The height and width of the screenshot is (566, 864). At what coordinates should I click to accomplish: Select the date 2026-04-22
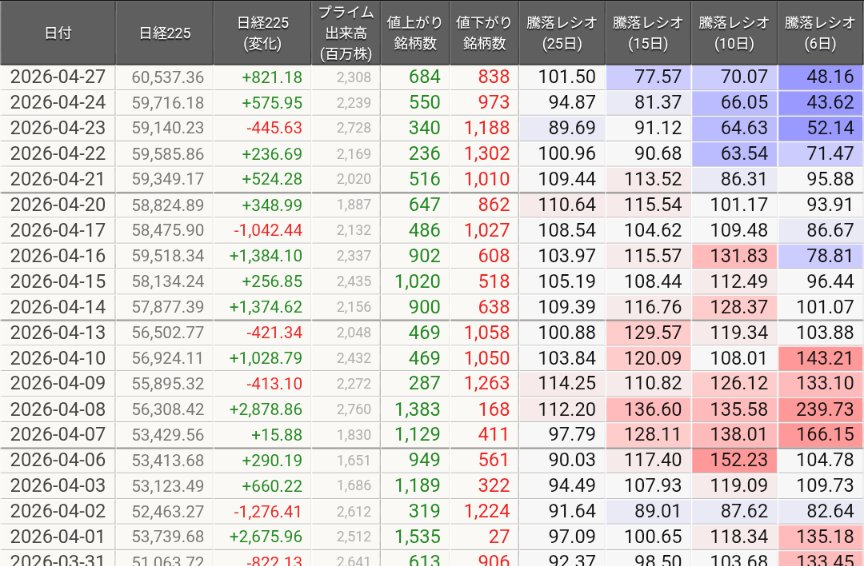pos(58,153)
